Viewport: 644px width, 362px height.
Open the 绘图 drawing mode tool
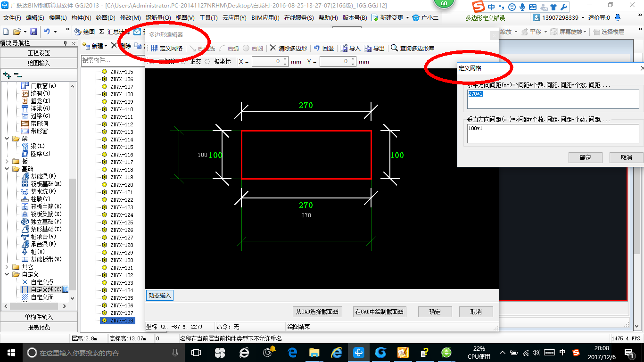[85, 32]
